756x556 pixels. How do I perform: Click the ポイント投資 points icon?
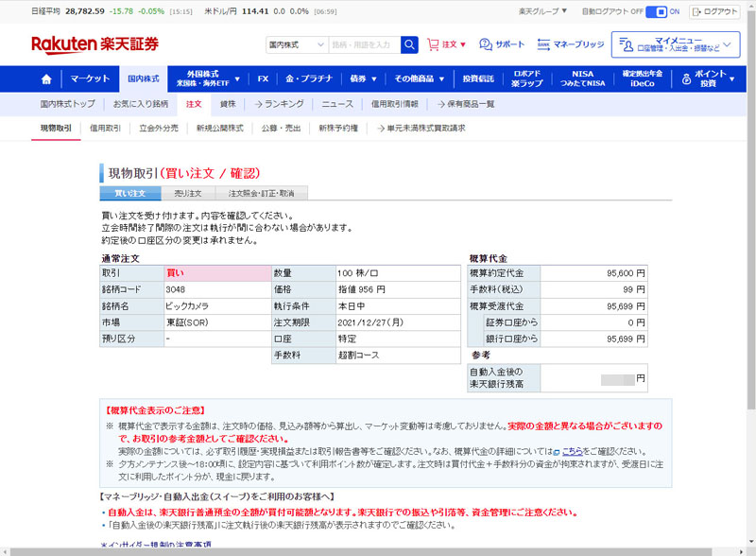tap(682, 78)
